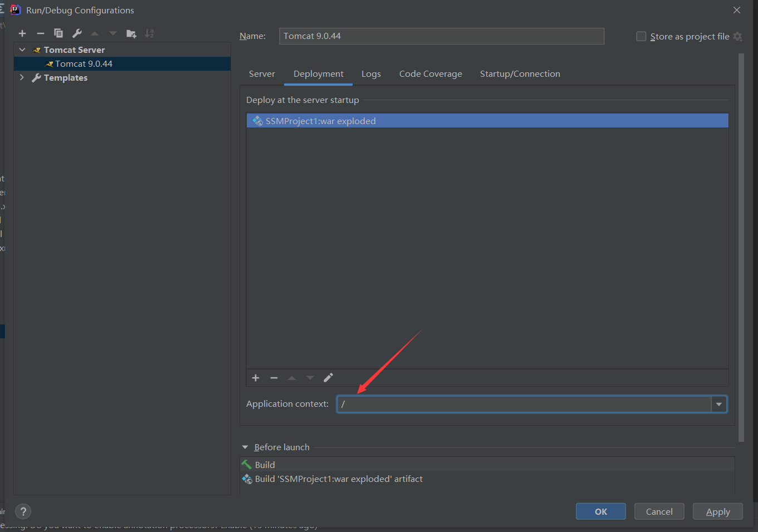Add new configuration with plus icon
This screenshot has height=532, width=758.
[22, 33]
